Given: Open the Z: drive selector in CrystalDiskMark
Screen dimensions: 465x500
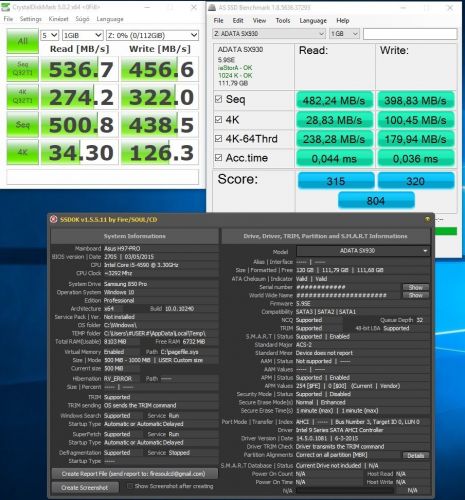Looking at the screenshot, I should (152, 35).
